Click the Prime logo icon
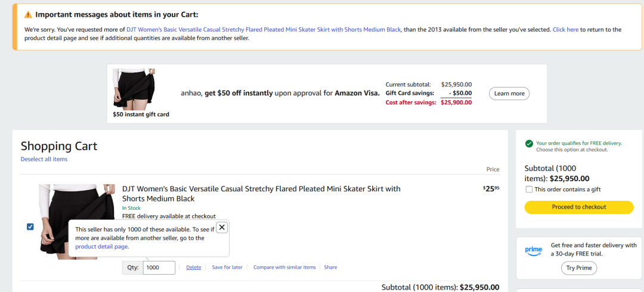 pos(534,250)
